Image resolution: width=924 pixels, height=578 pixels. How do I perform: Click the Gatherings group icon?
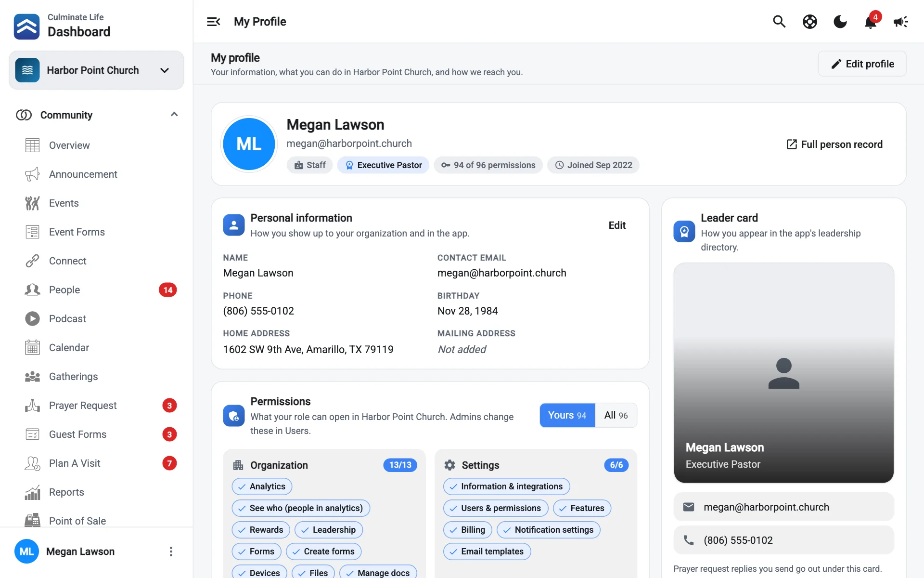point(32,377)
